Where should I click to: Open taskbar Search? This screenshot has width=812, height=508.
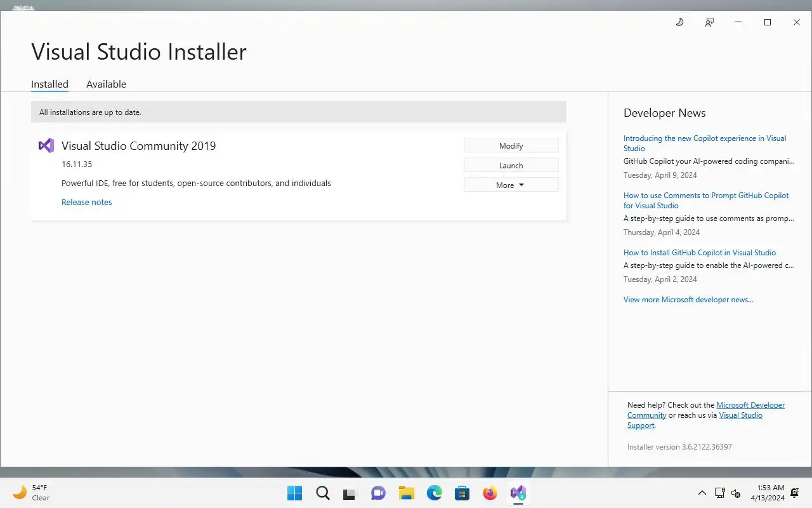click(322, 493)
